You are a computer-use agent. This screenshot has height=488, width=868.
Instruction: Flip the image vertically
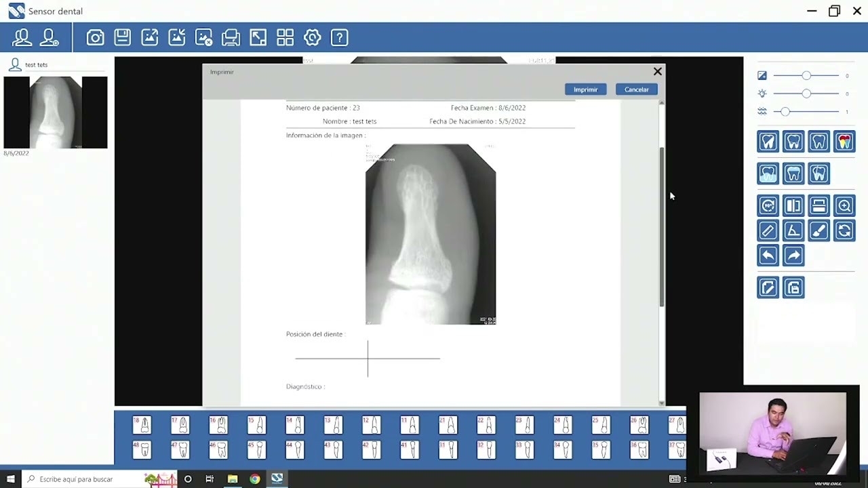[x=818, y=205]
